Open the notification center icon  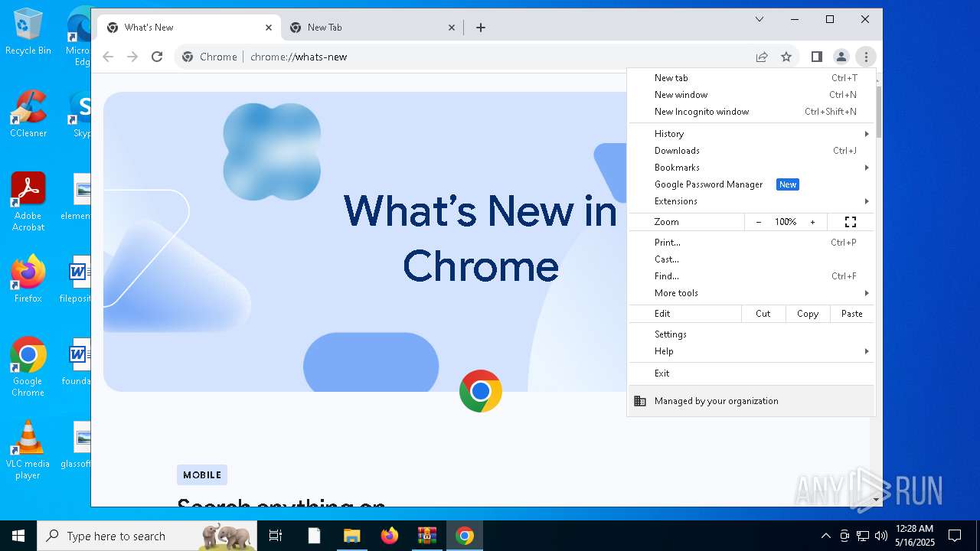tap(955, 536)
